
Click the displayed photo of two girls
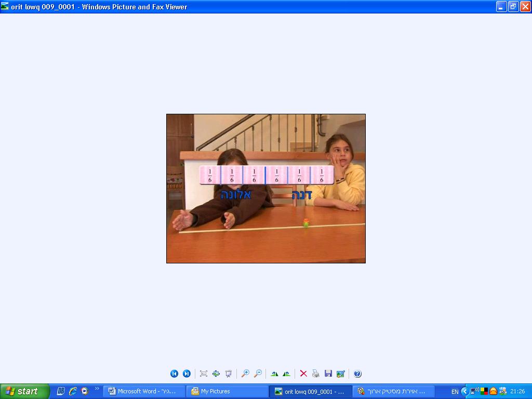coord(266,189)
